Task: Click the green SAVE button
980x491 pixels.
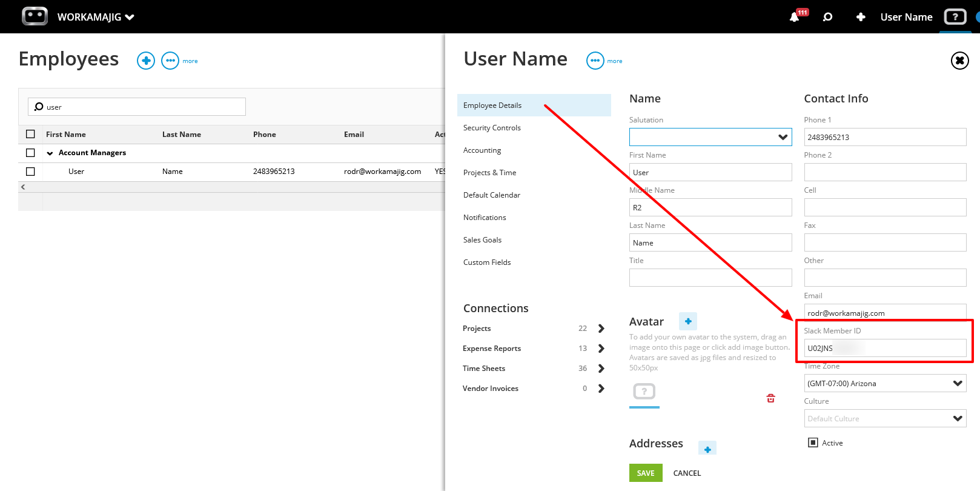Action: click(x=646, y=473)
